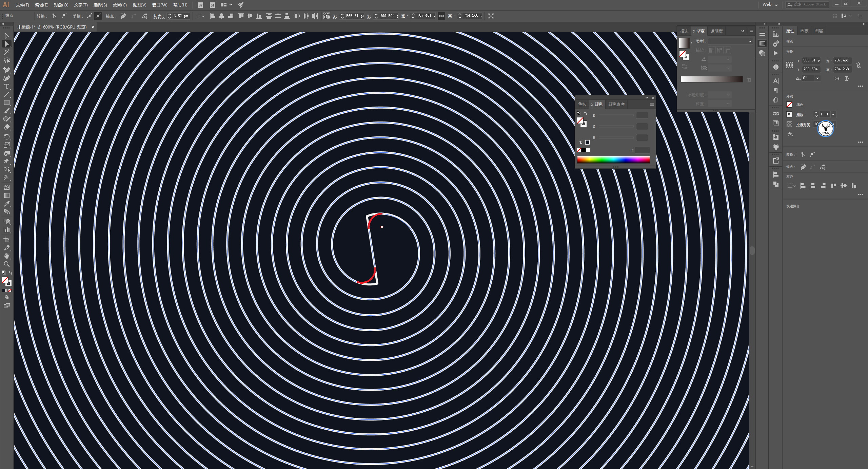Switch to the 图层 panel tab
Screen dimensions: 868x469
click(818, 31)
